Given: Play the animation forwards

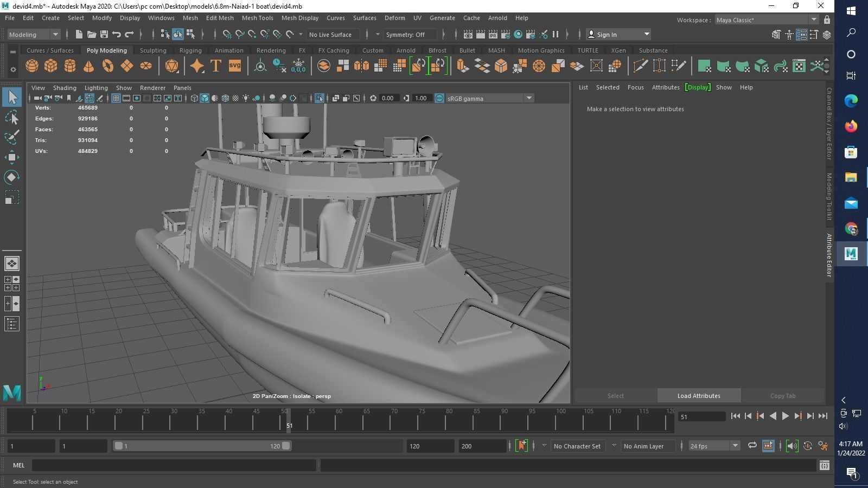Looking at the screenshot, I should click(x=785, y=416).
